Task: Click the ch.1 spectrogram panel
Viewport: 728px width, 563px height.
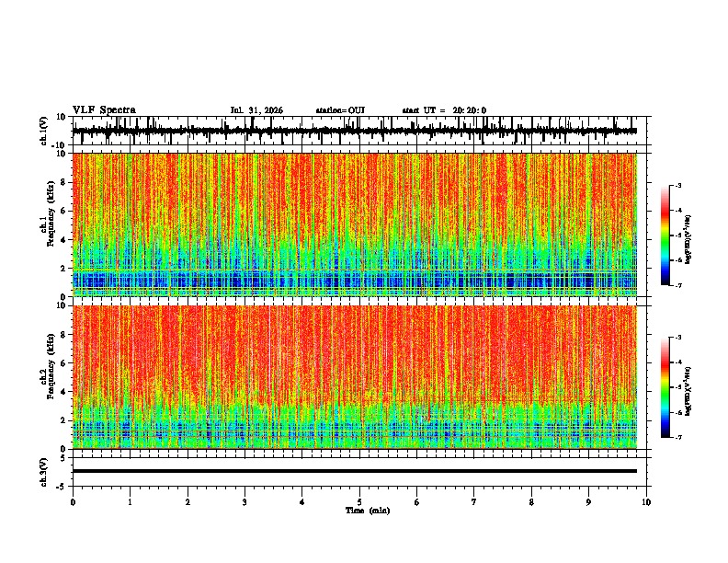Action: coord(355,224)
